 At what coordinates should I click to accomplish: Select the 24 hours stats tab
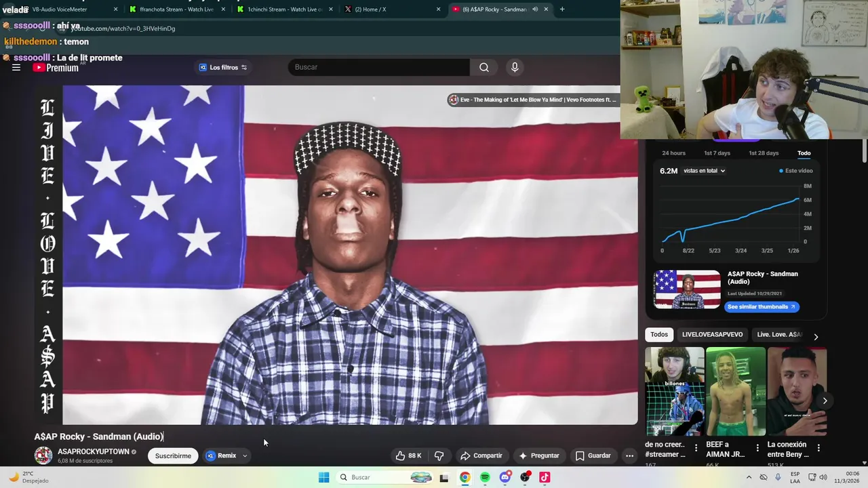(x=673, y=153)
